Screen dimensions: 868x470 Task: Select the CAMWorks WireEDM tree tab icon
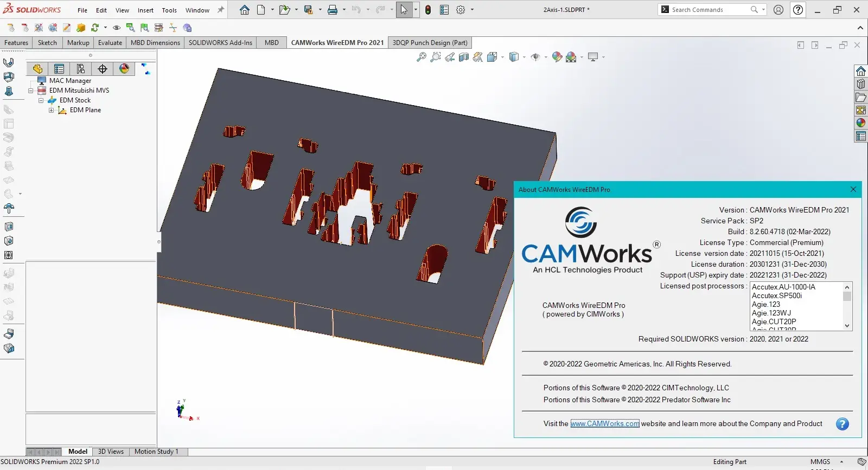pyautogui.click(x=145, y=69)
